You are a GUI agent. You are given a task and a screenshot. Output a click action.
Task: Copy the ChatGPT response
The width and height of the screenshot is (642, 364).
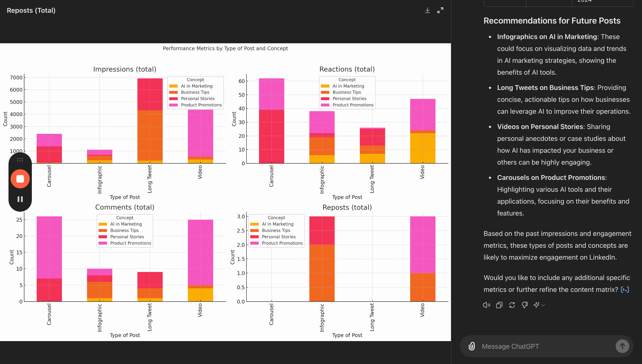click(x=499, y=305)
